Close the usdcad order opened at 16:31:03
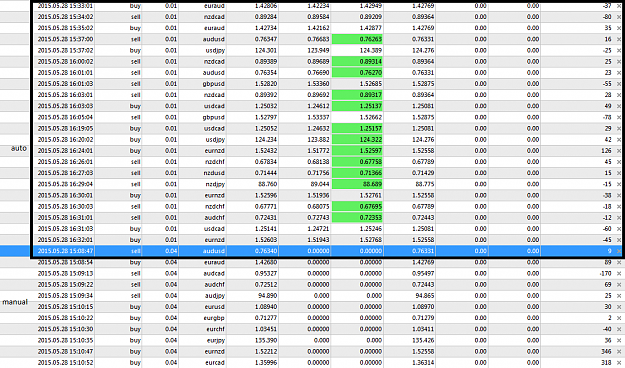The image size is (625, 368). [619, 229]
